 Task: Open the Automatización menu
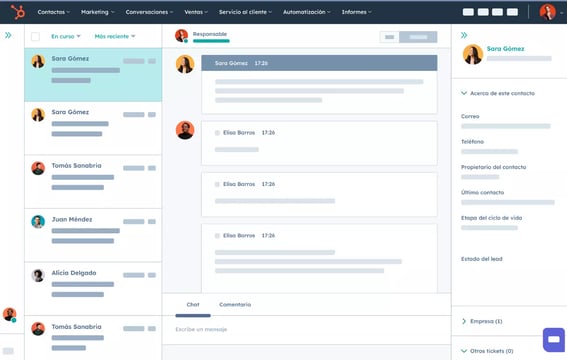306,12
